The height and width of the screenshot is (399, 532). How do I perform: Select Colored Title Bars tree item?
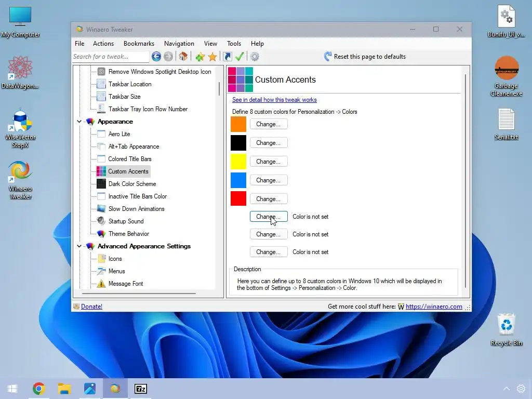coord(129,159)
